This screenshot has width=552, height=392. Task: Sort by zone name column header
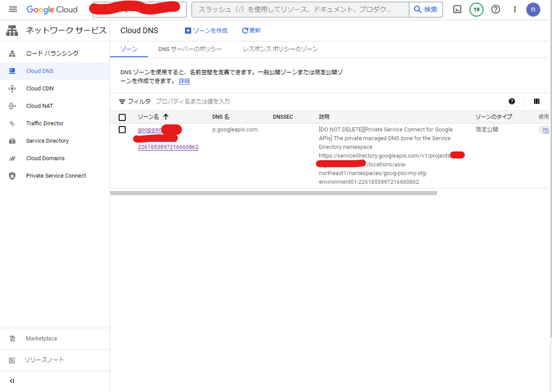click(153, 117)
